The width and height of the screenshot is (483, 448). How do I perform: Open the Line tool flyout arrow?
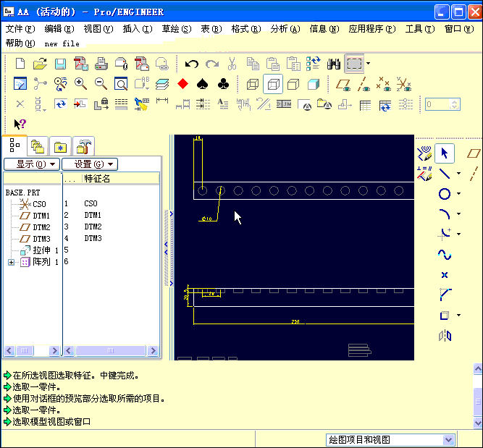458,174
